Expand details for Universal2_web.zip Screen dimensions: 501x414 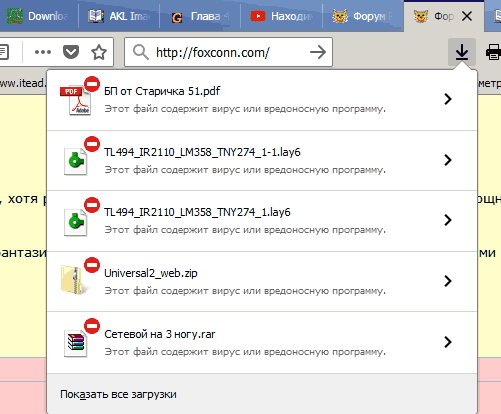(x=448, y=281)
